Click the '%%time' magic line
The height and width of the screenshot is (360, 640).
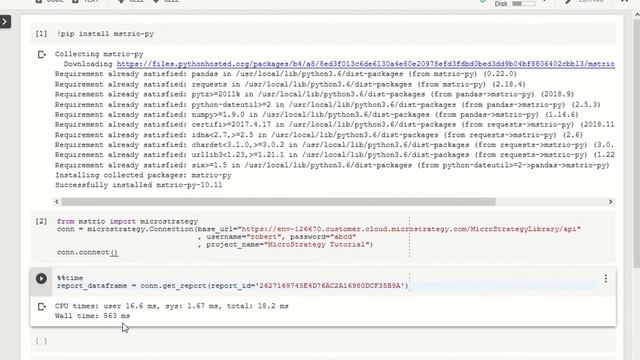[x=70, y=278]
